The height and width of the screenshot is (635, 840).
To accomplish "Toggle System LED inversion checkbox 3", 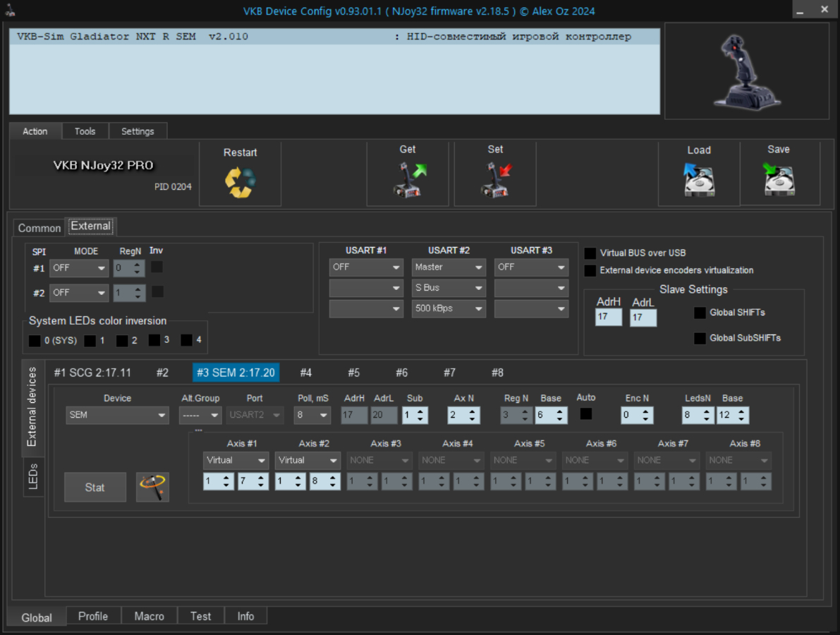I will click(154, 340).
